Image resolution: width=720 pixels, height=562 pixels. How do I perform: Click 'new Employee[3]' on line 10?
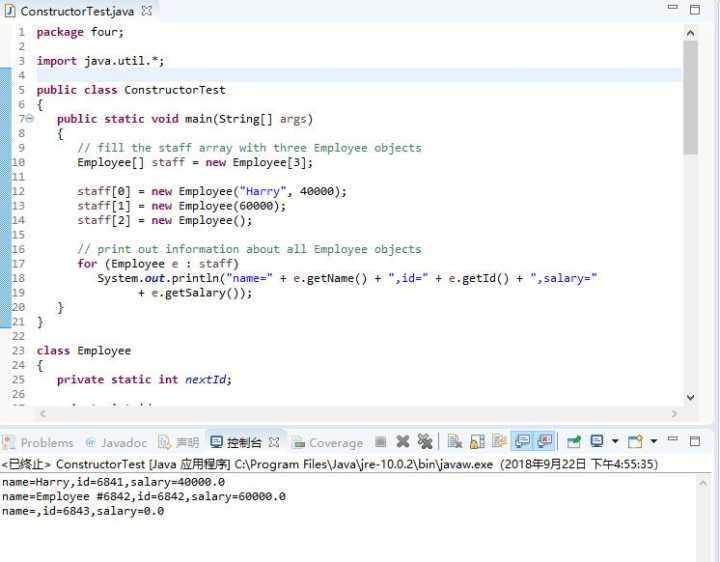[x=255, y=163]
